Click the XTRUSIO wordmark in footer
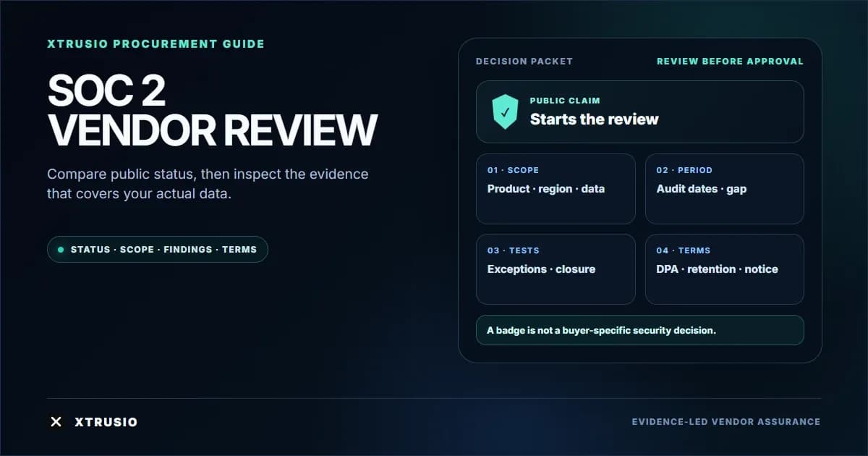 pyautogui.click(x=106, y=422)
